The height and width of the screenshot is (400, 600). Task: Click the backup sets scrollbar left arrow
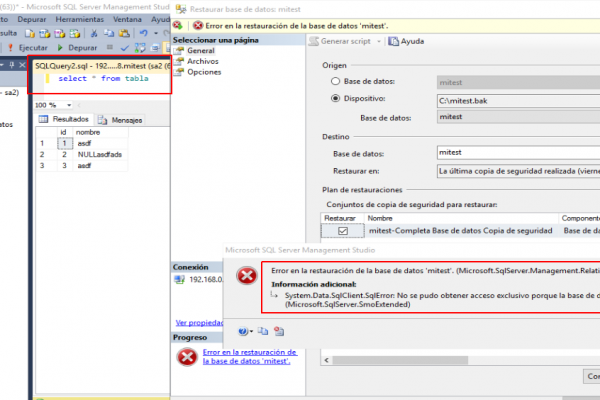coord(326,360)
